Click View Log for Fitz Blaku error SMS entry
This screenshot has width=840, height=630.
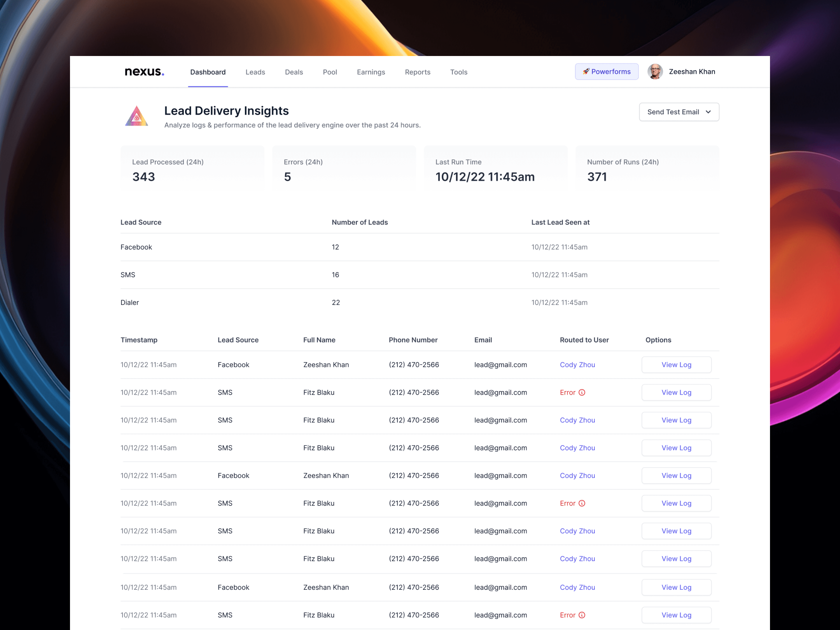click(x=677, y=392)
